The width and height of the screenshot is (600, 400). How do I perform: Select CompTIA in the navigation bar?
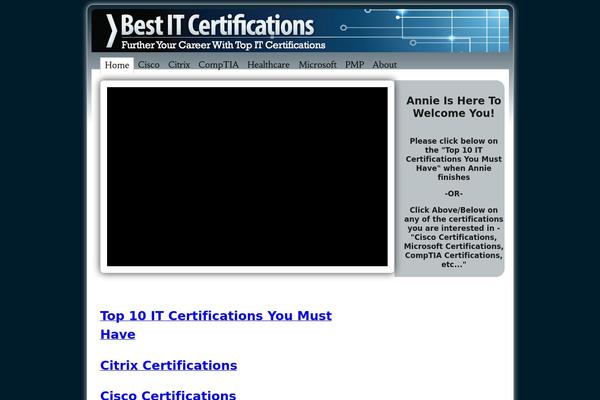click(x=218, y=65)
